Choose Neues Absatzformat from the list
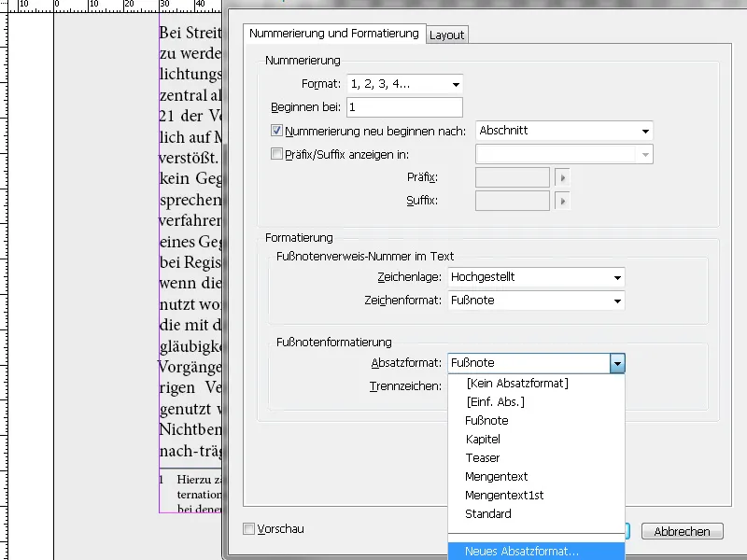Image resolution: width=747 pixels, height=560 pixels. (523, 552)
